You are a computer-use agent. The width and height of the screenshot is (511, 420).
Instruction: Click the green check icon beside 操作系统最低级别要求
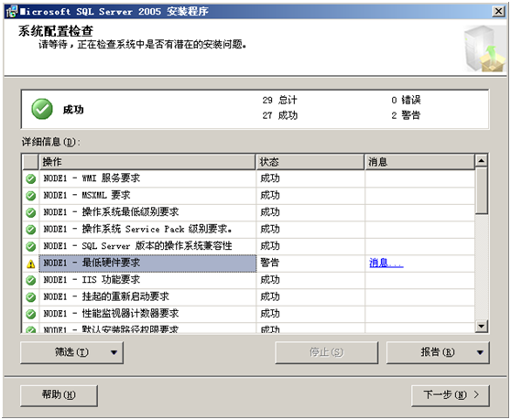(30, 212)
